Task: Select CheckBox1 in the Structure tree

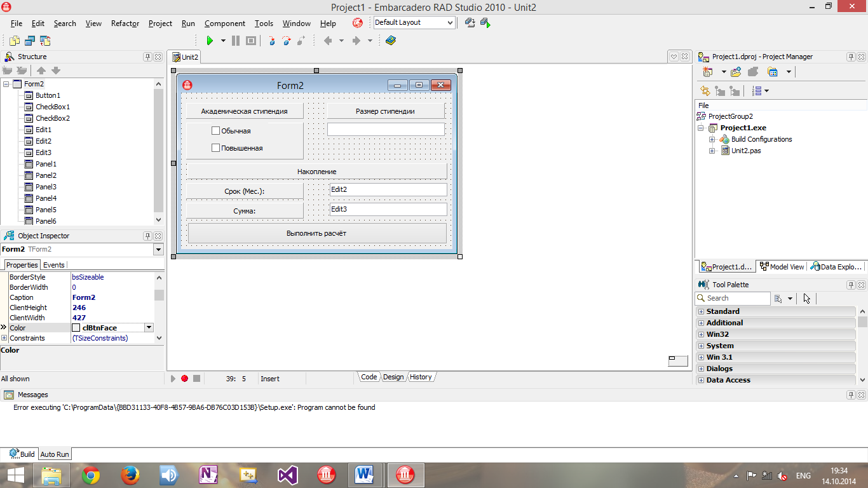Action: tap(53, 107)
